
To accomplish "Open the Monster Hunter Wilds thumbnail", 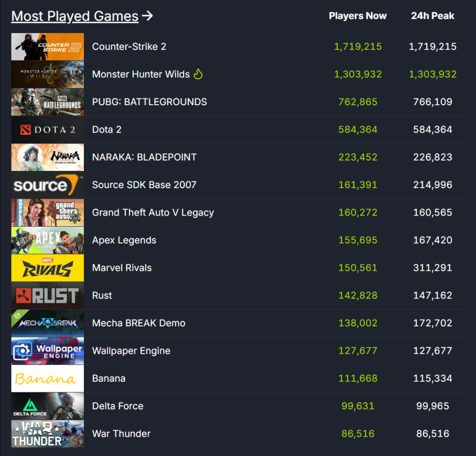I will click(48, 74).
